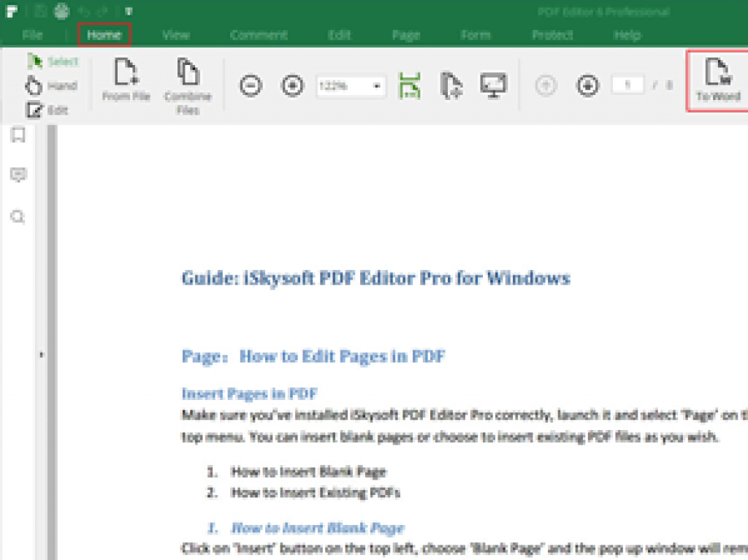The image size is (748, 560).
Task: Activate the Select tool
Action: [x=53, y=61]
